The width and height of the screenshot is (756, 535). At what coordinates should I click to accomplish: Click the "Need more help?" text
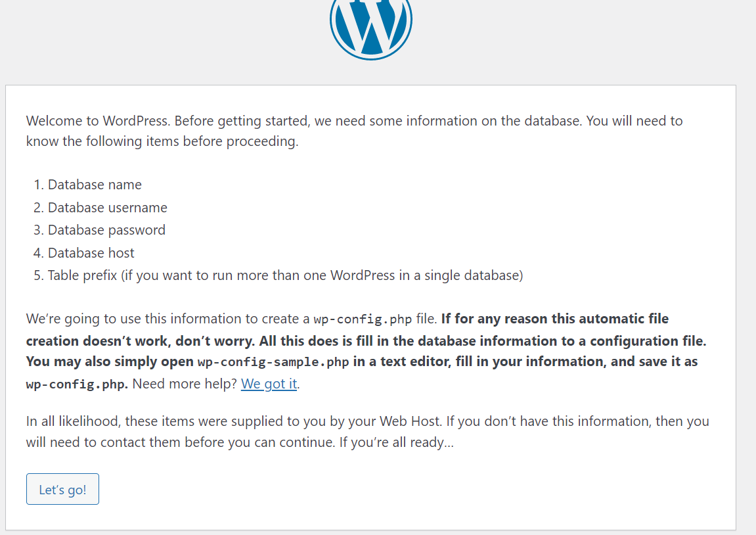click(185, 384)
